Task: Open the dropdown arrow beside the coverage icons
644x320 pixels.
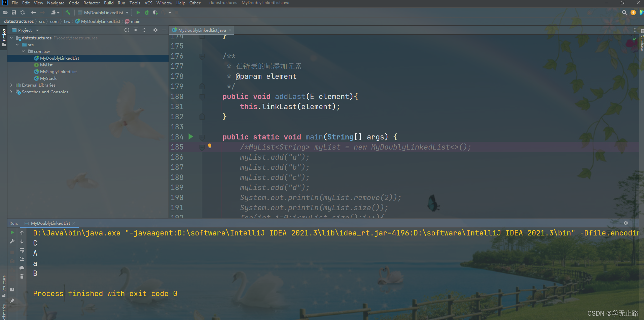Action: tap(170, 12)
